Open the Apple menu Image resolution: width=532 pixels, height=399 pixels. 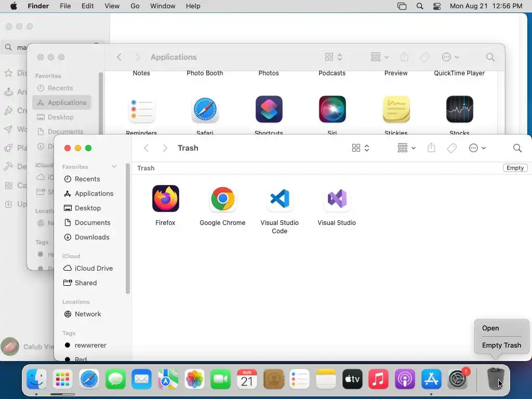pos(14,6)
